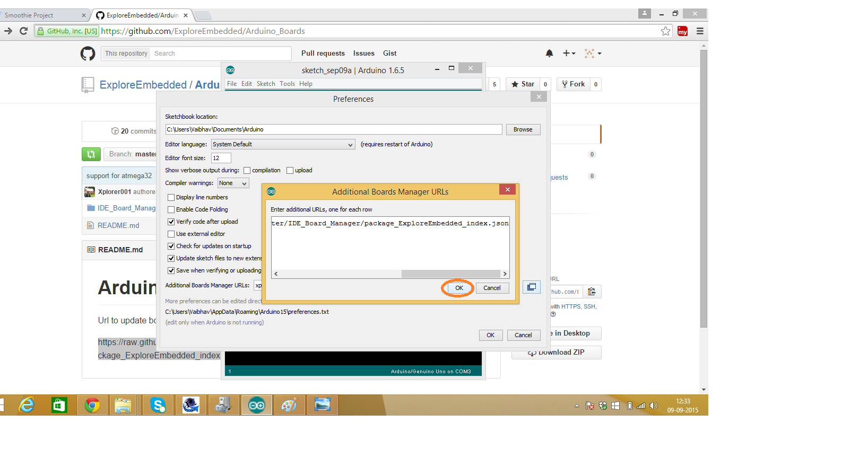
Task: Open the Arduino Help menu
Action: (306, 84)
